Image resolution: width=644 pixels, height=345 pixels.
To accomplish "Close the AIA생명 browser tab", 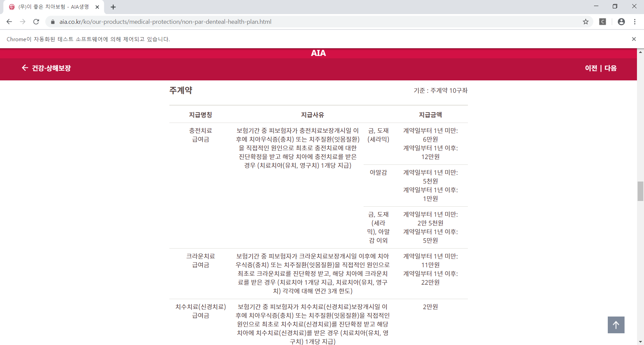I will tap(97, 7).
